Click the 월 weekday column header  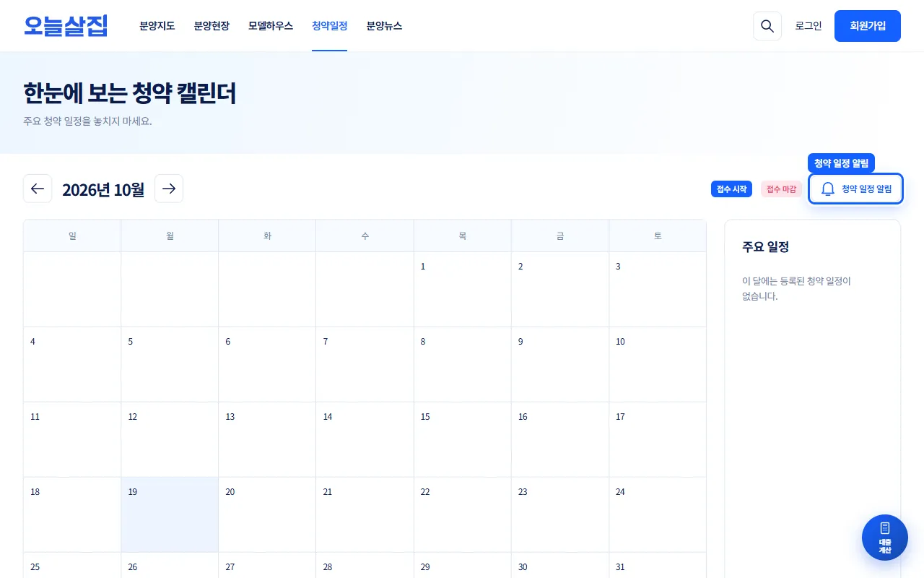pos(170,236)
